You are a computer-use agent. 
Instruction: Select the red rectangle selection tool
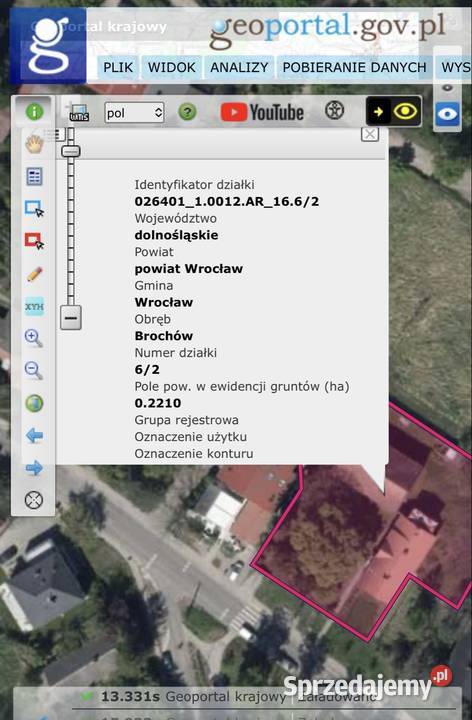(34, 241)
